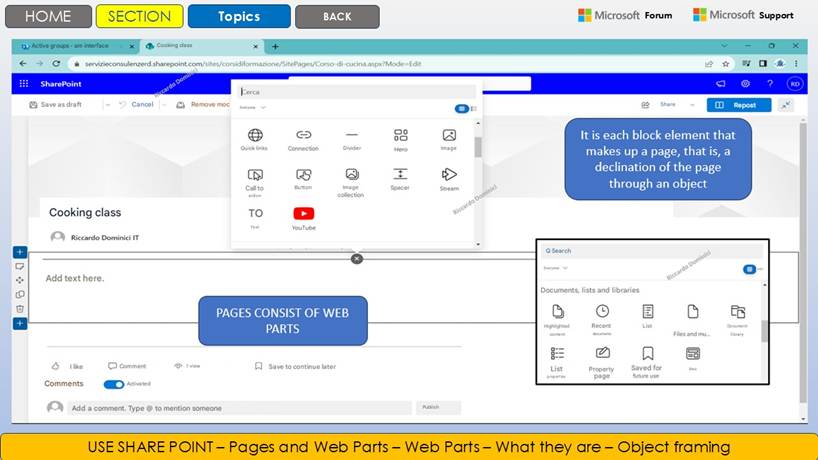Open the Topics tab

239,16
